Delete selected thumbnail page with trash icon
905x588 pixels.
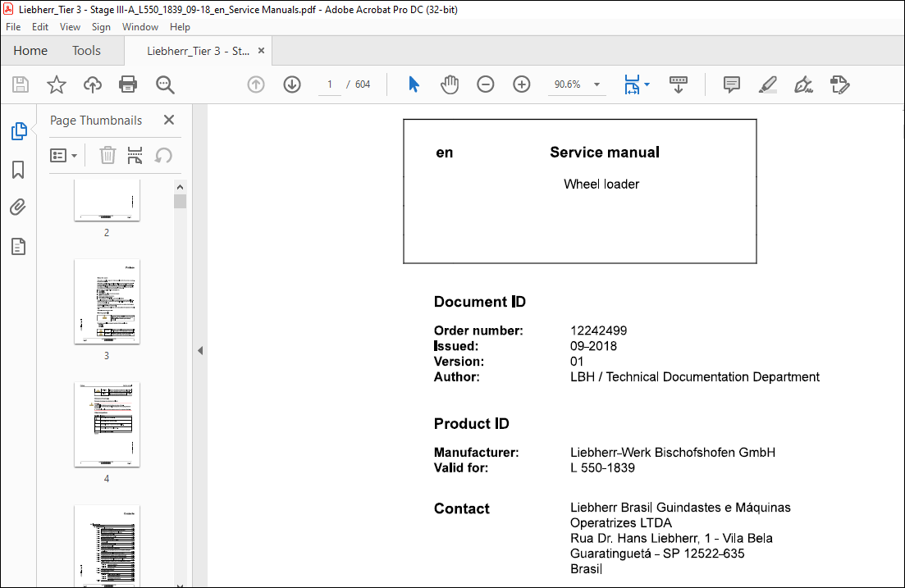pyautogui.click(x=107, y=155)
